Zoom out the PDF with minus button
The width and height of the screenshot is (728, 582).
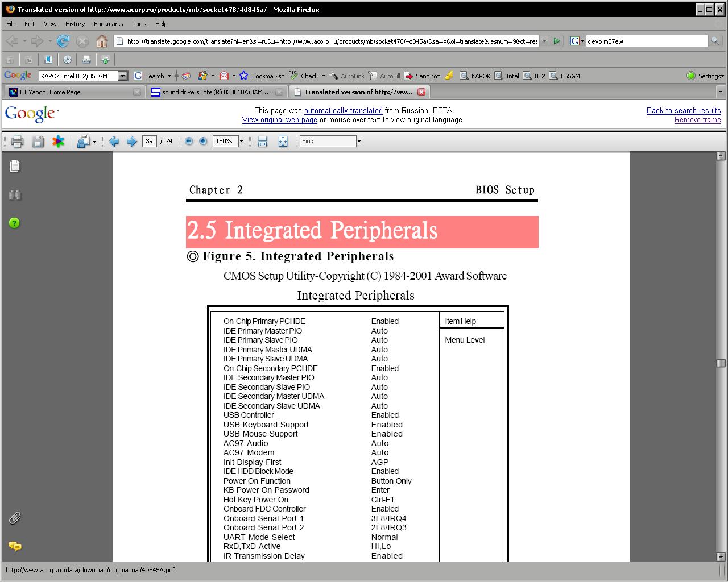pos(189,141)
